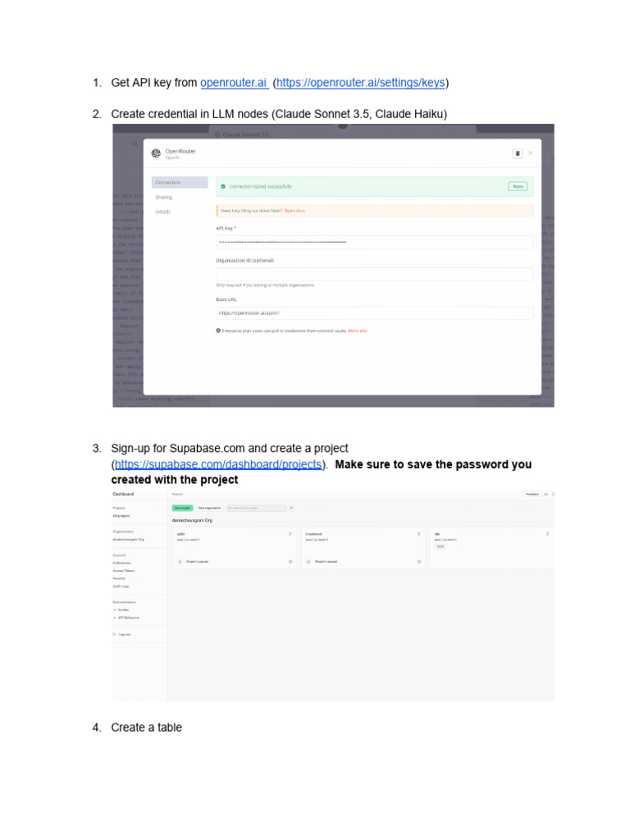Open Guides under Documentation in sidebar
The height and width of the screenshot is (840, 630).
[123, 610]
